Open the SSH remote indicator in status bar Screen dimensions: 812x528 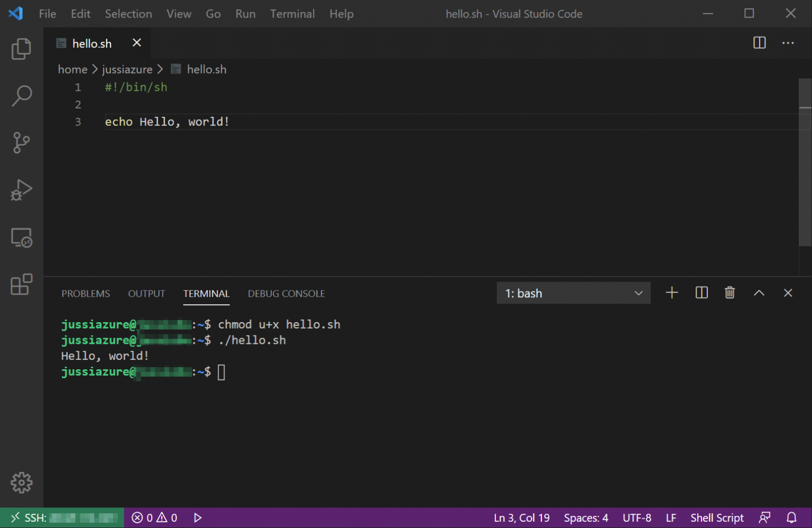(x=62, y=517)
